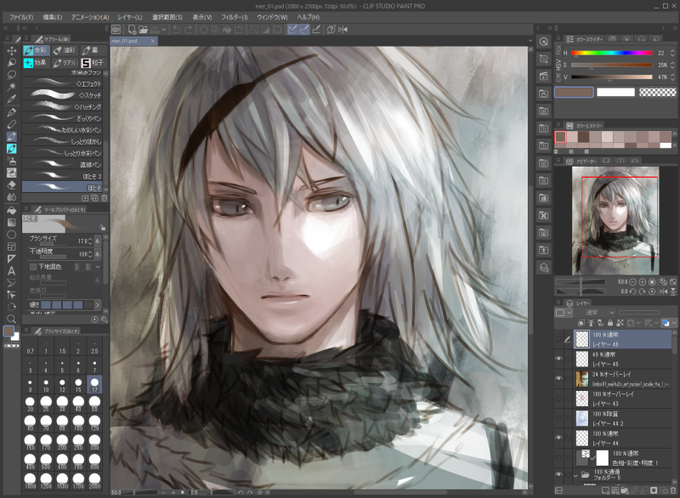Select the 油彩 sub tool group

click(x=65, y=50)
